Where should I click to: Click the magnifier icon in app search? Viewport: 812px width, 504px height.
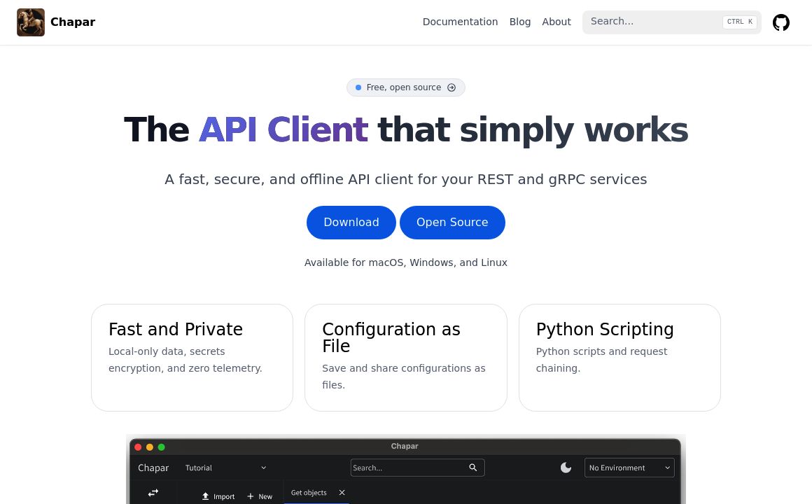coord(473,468)
